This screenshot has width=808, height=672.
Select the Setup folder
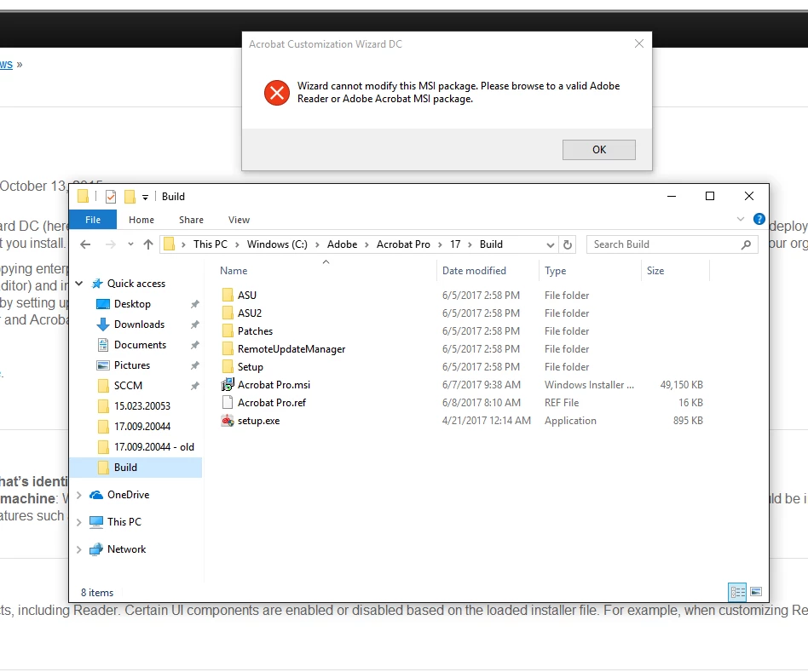point(250,367)
